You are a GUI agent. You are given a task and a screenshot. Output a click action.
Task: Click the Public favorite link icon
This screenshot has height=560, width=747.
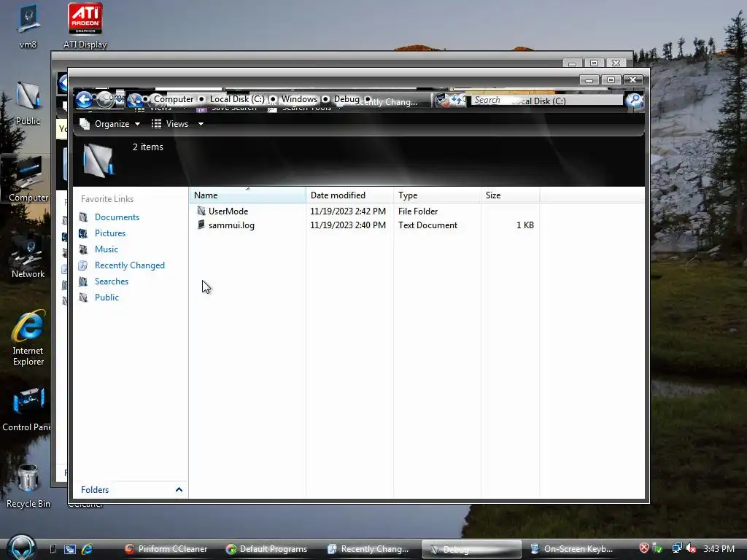[x=83, y=297]
